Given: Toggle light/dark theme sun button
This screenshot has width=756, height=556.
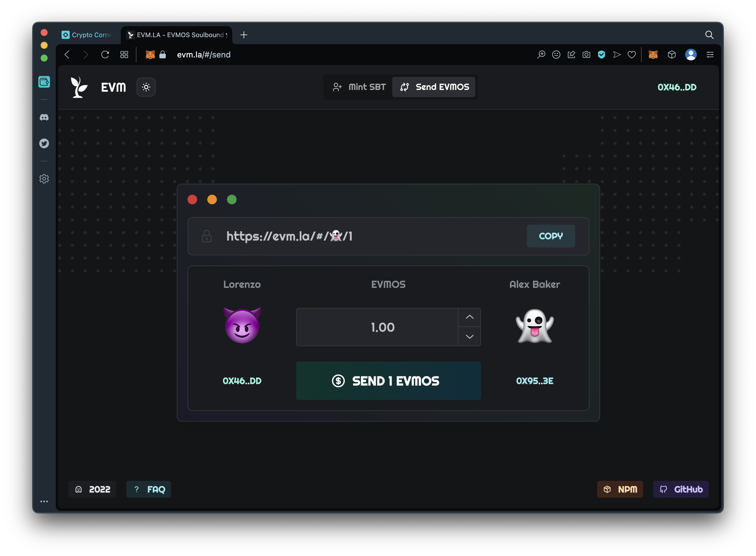Looking at the screenshot, I should coord(146,87).
